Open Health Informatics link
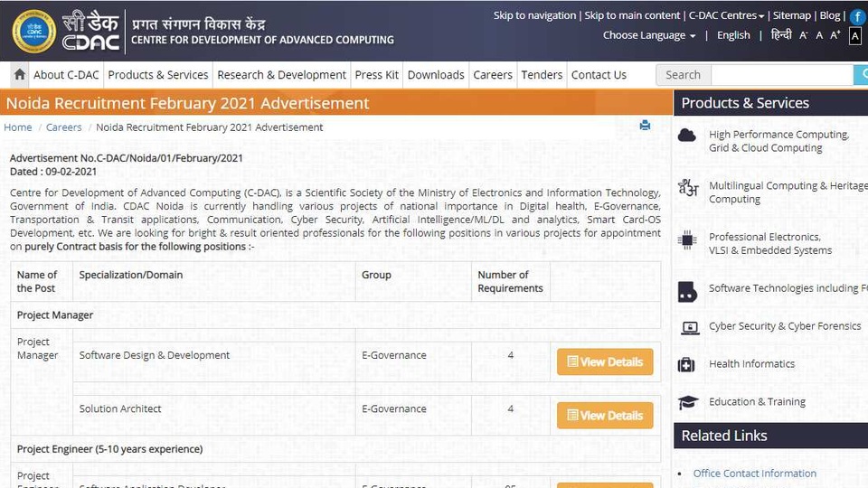868x488 pixels. (x=751, y=364)
